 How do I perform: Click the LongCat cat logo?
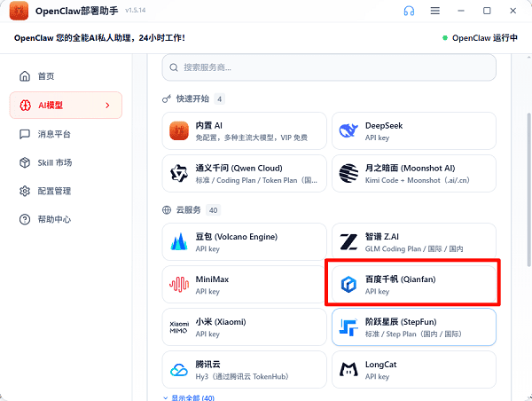tap(348, 369)
